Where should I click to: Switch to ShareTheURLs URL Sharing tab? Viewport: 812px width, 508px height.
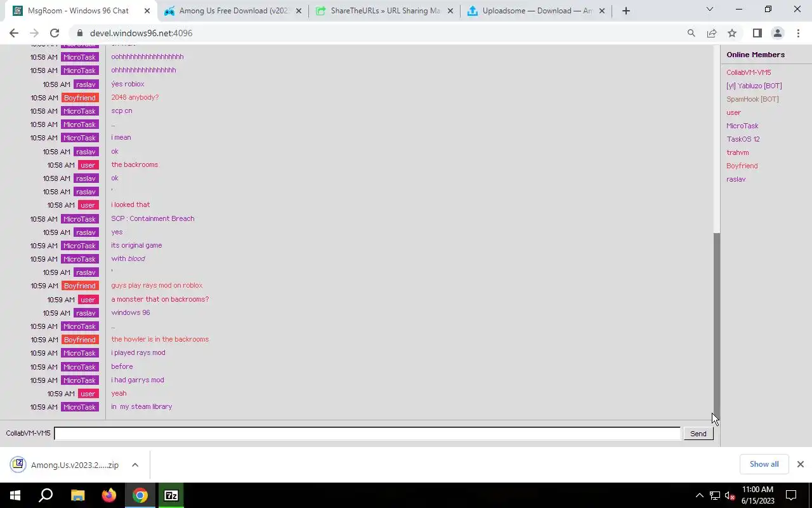pyautogui.click(x=384, y=11)
